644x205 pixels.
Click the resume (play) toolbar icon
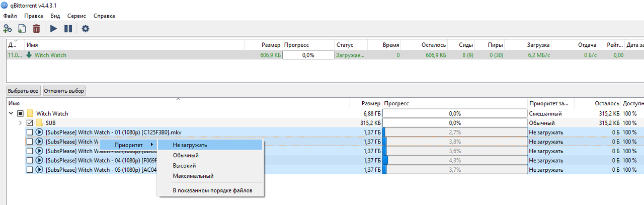click(x=53, y=29)
